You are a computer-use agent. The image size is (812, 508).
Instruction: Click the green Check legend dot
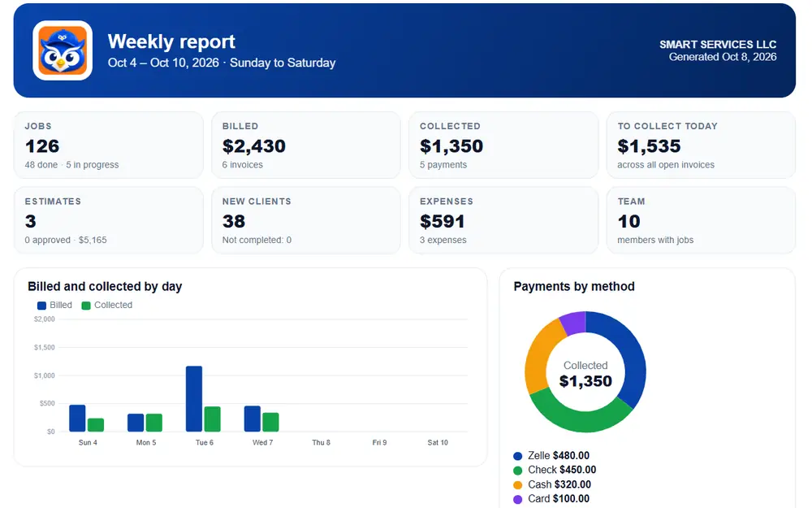pyautogui.click(x=518, y=471)
